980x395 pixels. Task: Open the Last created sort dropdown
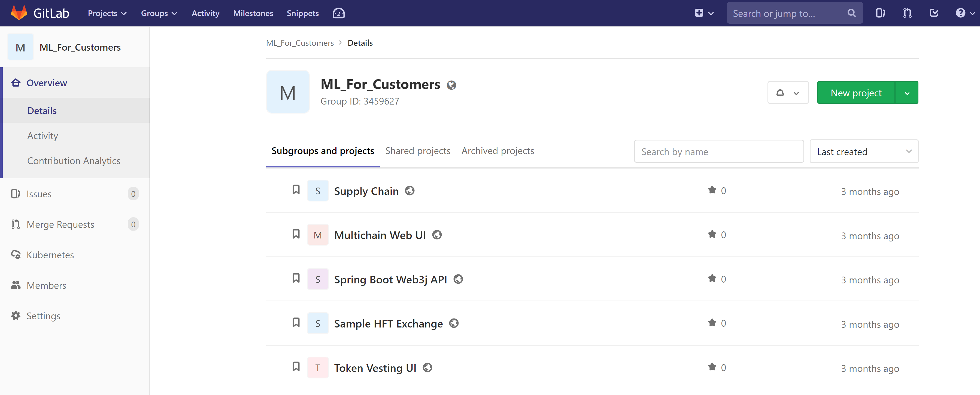pos(864,151)
